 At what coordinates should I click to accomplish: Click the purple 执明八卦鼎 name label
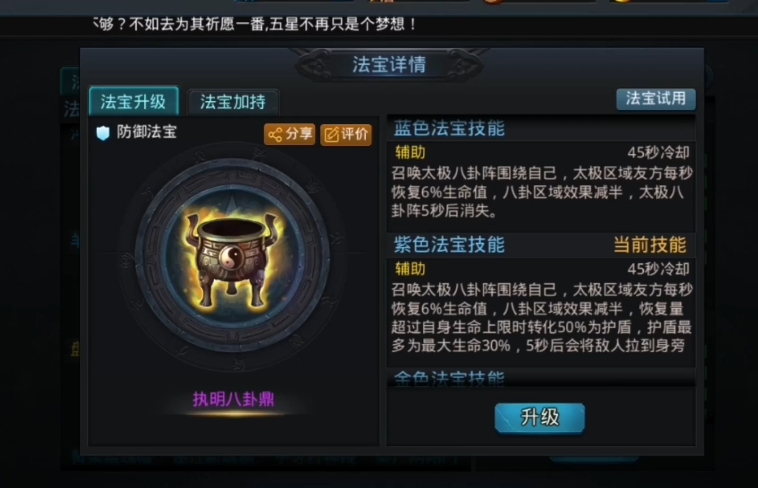(x=233, y=399)
